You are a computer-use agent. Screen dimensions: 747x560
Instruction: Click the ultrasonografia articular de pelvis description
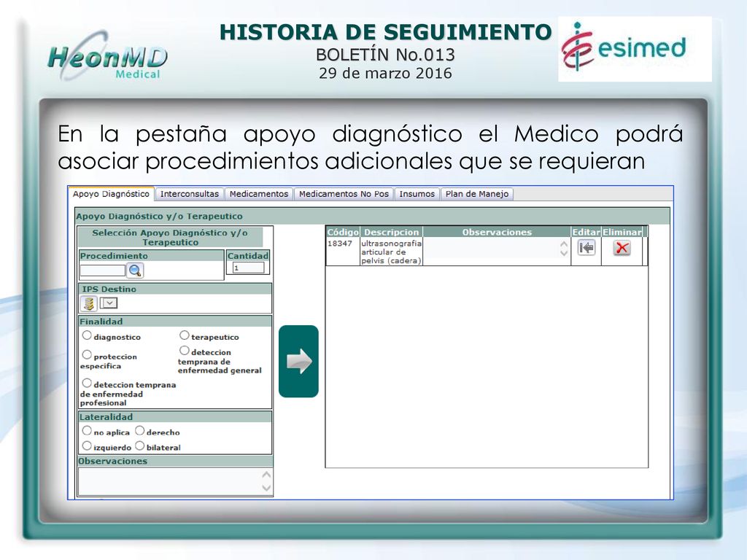(x=391, y=252)
